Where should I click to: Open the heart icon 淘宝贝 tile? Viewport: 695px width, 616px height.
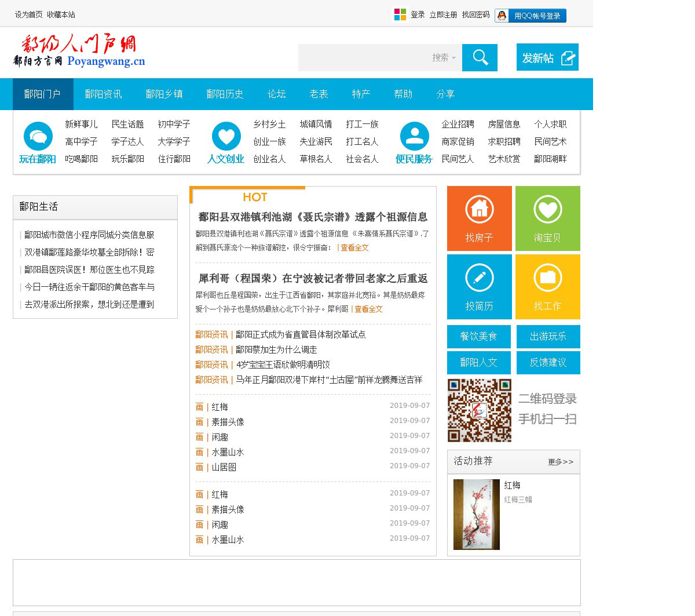pyautogui.click(x=547, y=210)
